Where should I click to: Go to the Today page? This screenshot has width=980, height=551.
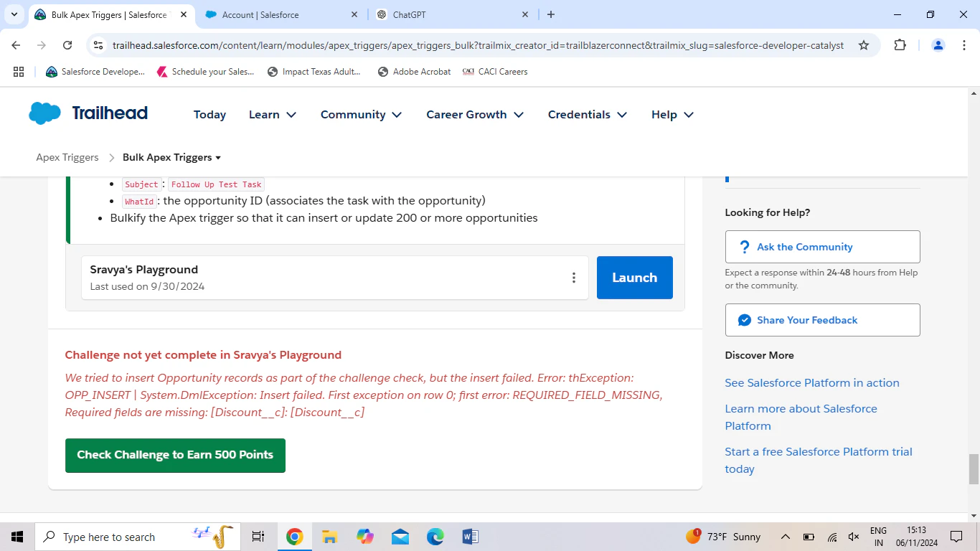tap(209, 115)
